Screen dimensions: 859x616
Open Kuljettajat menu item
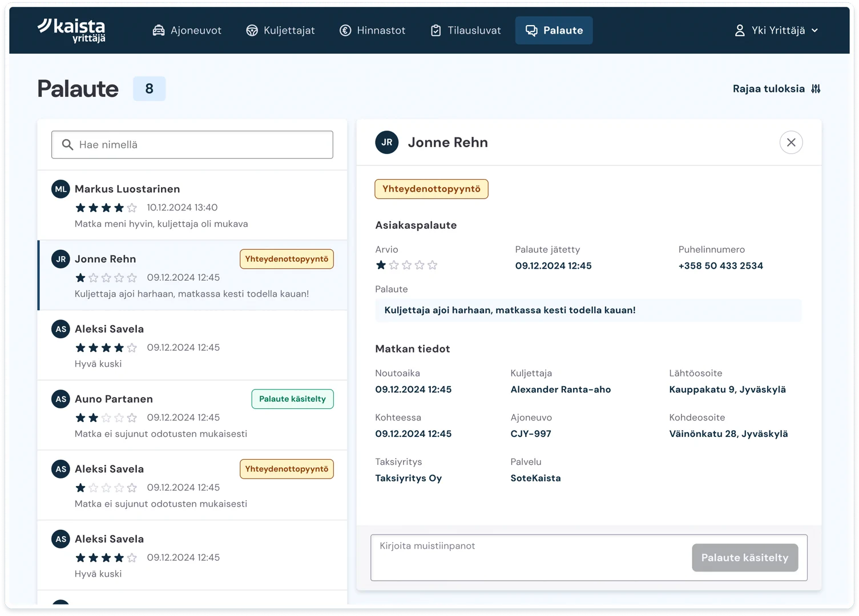(280, 30)
